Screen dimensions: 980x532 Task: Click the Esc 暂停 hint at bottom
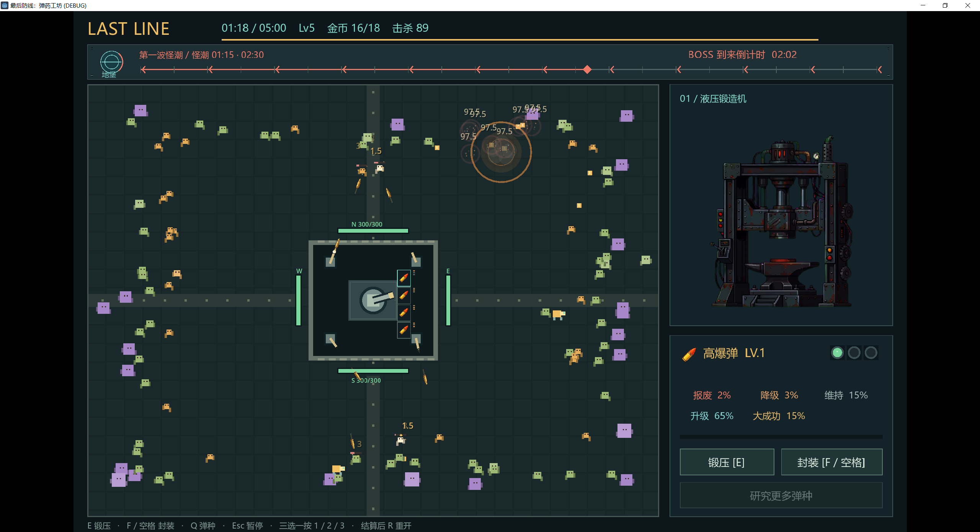point(247,525)
